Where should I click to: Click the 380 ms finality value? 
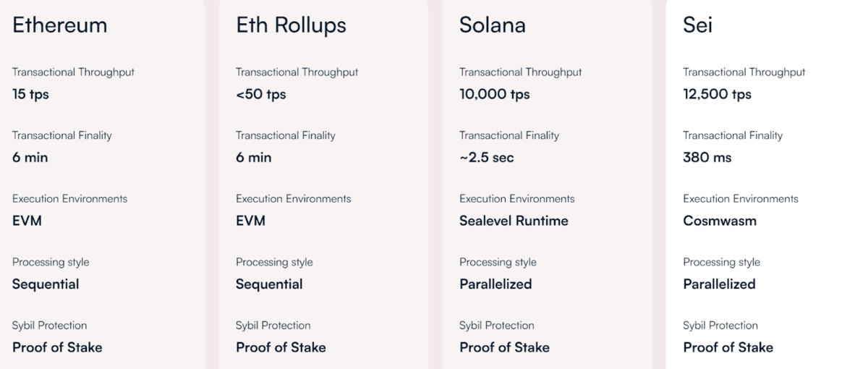pos(707,158)
